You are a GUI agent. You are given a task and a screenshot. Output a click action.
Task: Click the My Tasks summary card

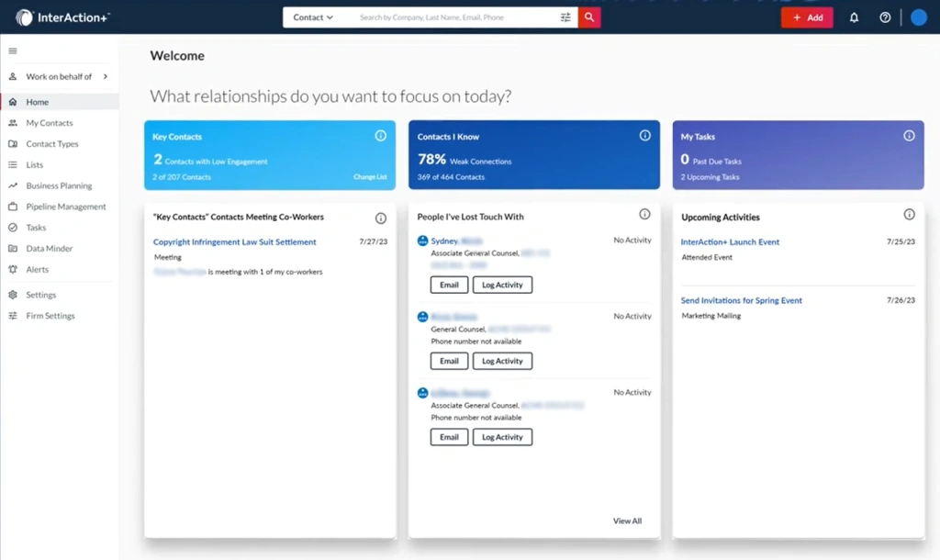coord(798,155)
